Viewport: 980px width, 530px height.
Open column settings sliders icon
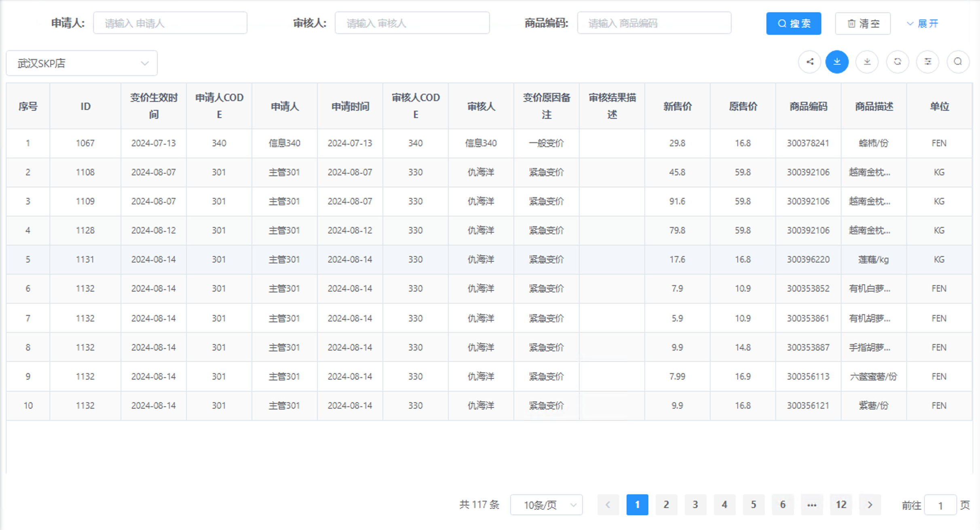(927, 62)
